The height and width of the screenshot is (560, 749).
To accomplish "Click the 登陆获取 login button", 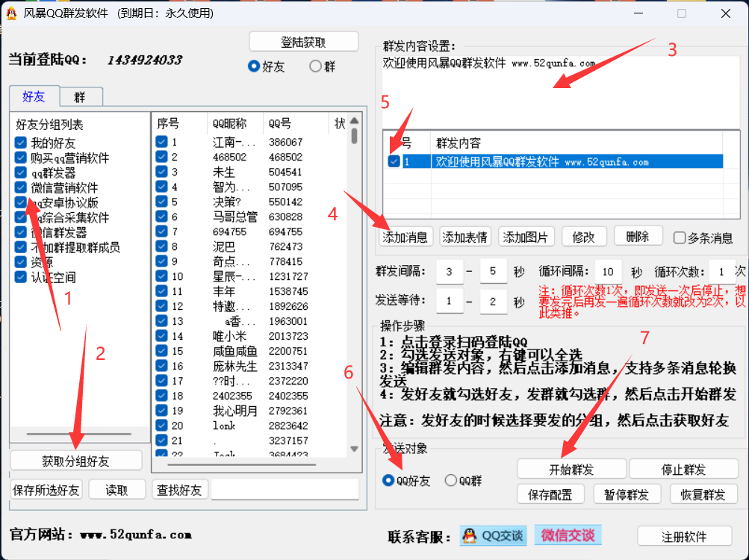I will click(303, 42).
